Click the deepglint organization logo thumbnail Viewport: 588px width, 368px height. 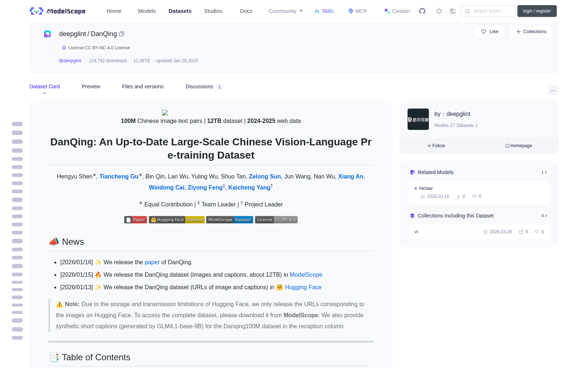[x=418, y=119]
